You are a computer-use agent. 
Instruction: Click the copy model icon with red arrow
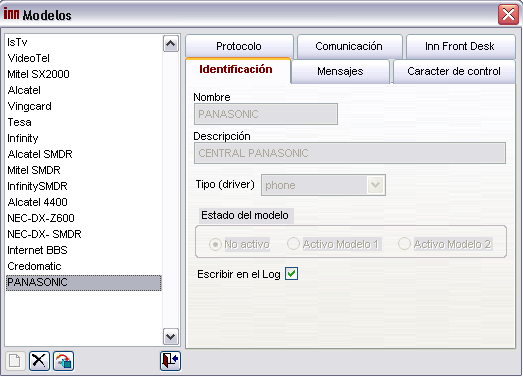click(x=63, y=361)
